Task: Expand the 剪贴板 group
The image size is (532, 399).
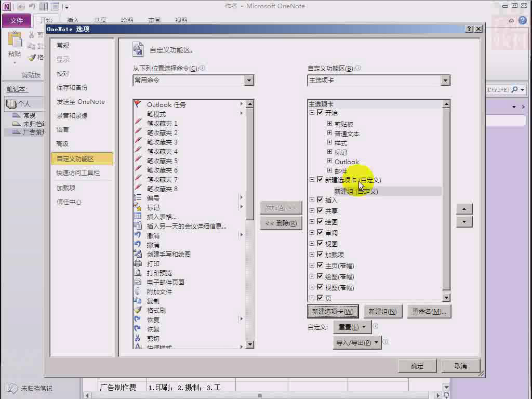Action: [x=329, y=124]
